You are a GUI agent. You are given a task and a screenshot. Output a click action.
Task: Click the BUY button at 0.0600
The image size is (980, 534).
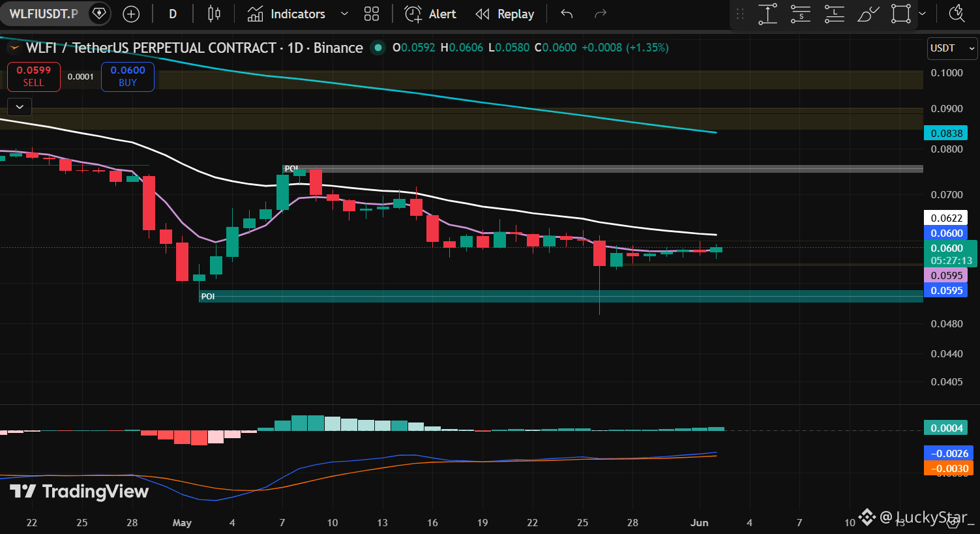(x=128, y=76)
